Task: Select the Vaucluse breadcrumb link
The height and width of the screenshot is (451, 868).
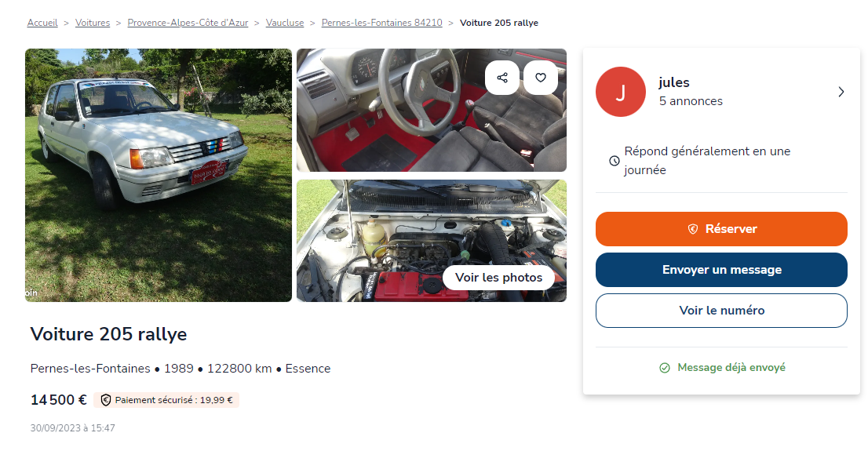Action: (285, 23)
